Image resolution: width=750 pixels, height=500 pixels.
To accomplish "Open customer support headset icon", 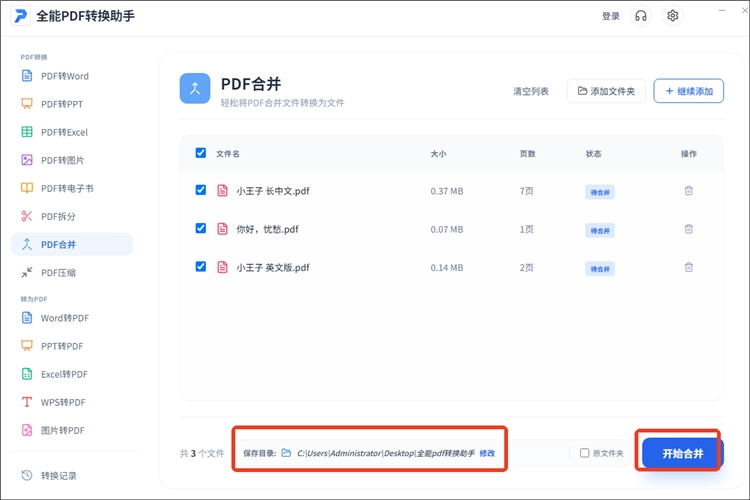I will click(x=640, y=16).
